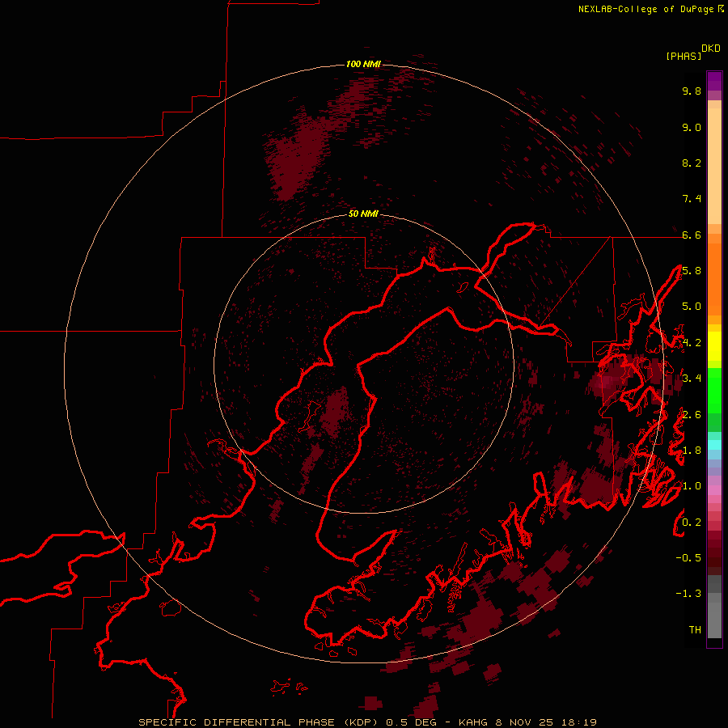Click the TH label on color scale
This screenshot has width=728, height=728.
pos(695,630)
